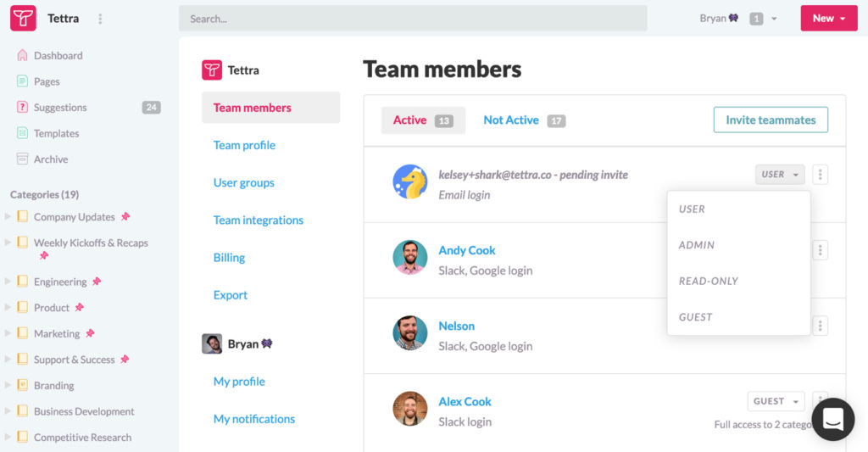Open the Intercom chat bubble
Screen dimensions: 868x452
pyautogui.click(x=832, y=419)
